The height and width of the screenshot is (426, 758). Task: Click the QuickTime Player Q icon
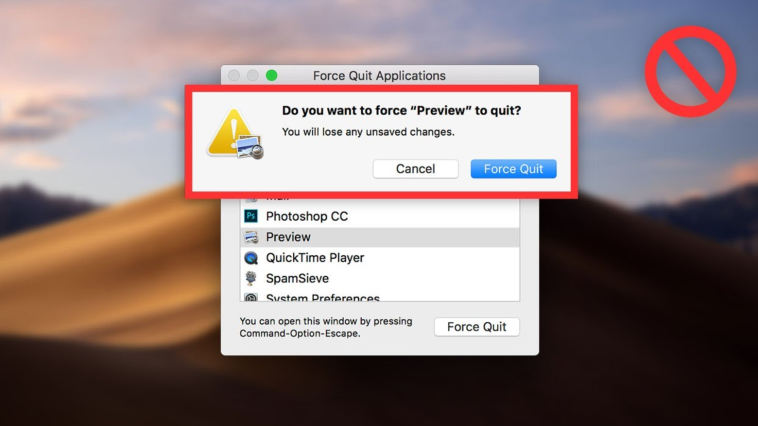pyautogui.click(x=251, y=258)
